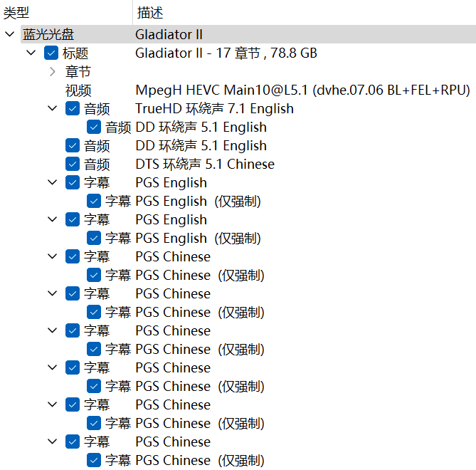The image size is (476, 470).
Task: Uncheck the 标题 Gladiator II checkbox
Action: pos(51,53)
